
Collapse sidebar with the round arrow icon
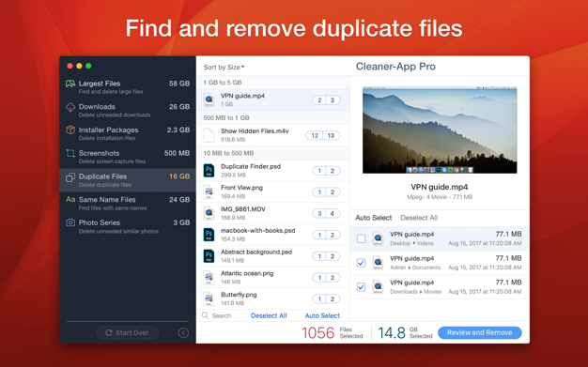pos(183,332)
